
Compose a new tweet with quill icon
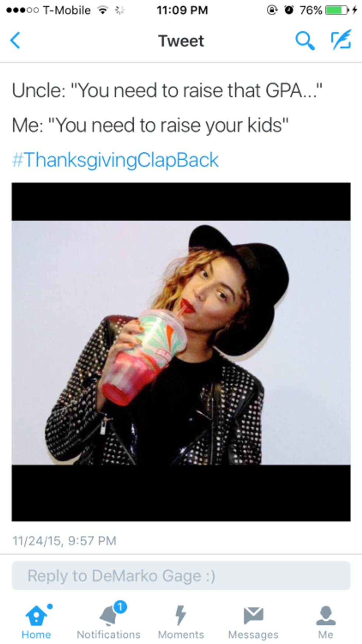[x=341, y=40]
